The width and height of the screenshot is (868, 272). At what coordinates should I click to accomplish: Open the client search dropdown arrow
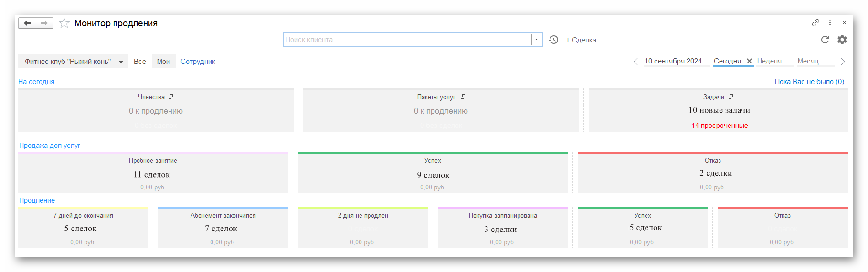[x=537, y=40]
